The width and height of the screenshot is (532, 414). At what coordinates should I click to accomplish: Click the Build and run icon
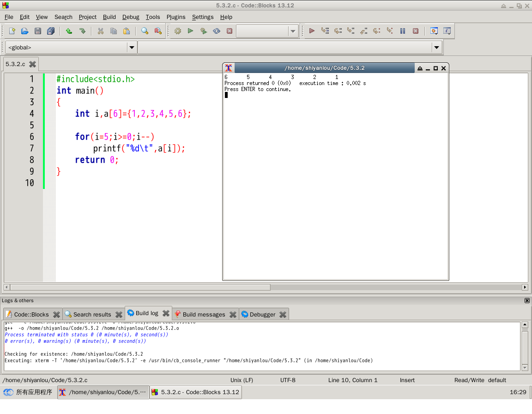coord(204,31)
